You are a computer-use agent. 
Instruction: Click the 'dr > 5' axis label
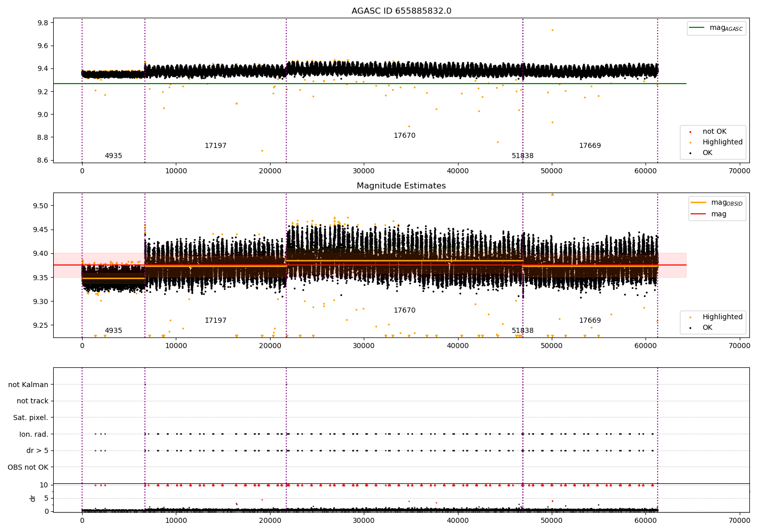coord(37,450)
